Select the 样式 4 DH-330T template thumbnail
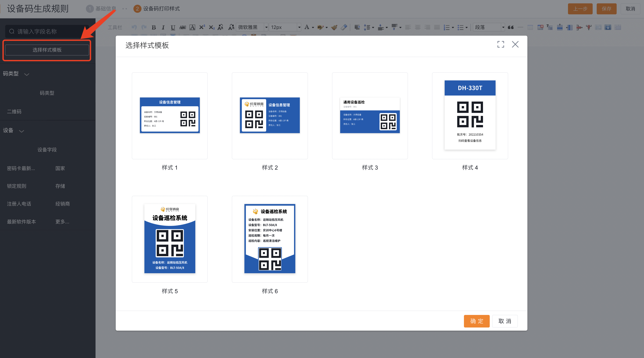 (x=470, y=116)
